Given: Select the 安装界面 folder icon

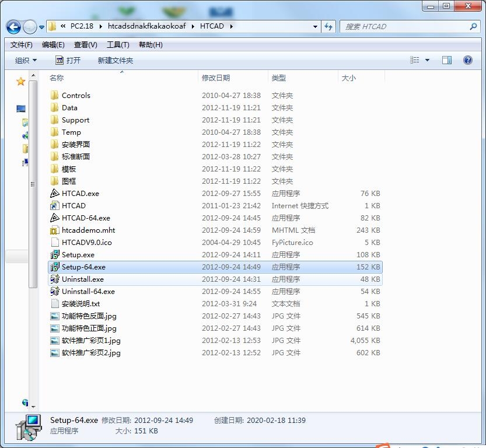Looking at the screenshot, I should pyautogui.click(x=54, y=144).
